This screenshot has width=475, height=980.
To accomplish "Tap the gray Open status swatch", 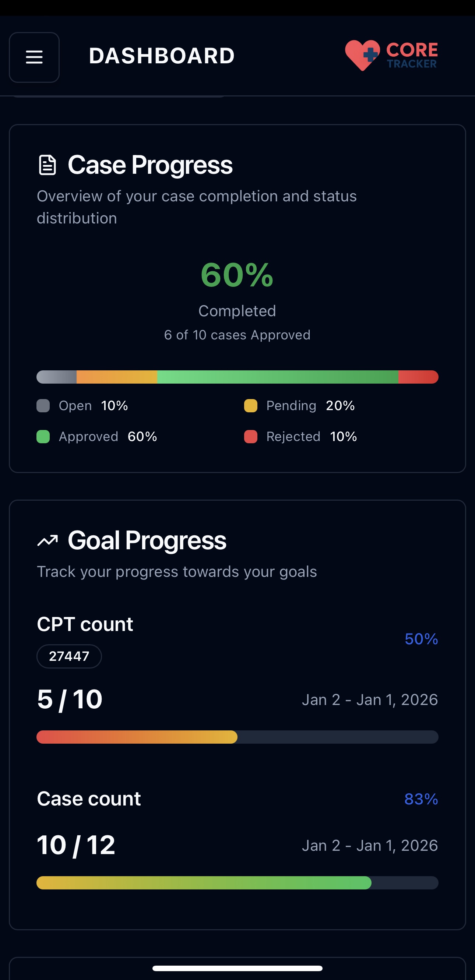I will pyautogui.click(x=43, y=406).
